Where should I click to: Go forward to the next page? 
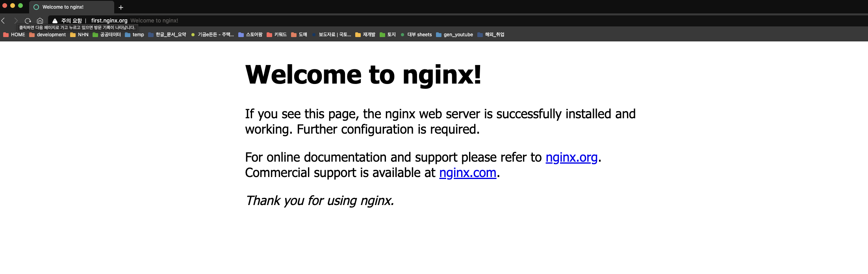point(16,21)
